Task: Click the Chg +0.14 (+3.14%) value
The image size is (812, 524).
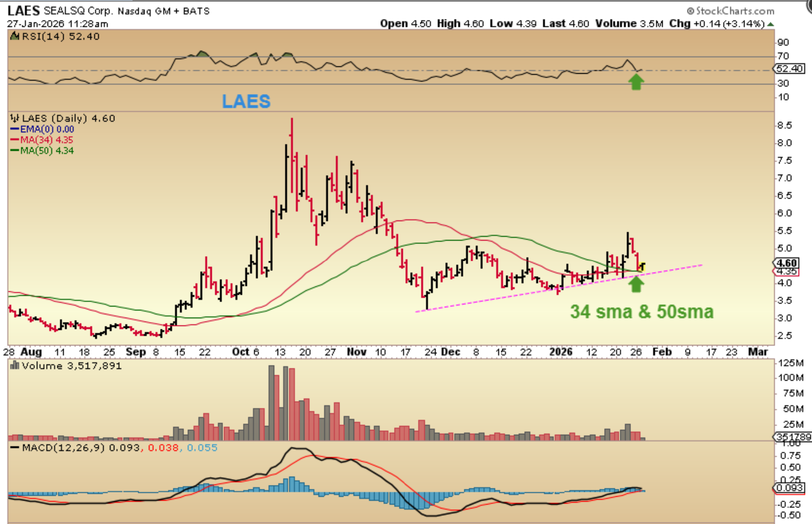Action: [x=717, y=23]
